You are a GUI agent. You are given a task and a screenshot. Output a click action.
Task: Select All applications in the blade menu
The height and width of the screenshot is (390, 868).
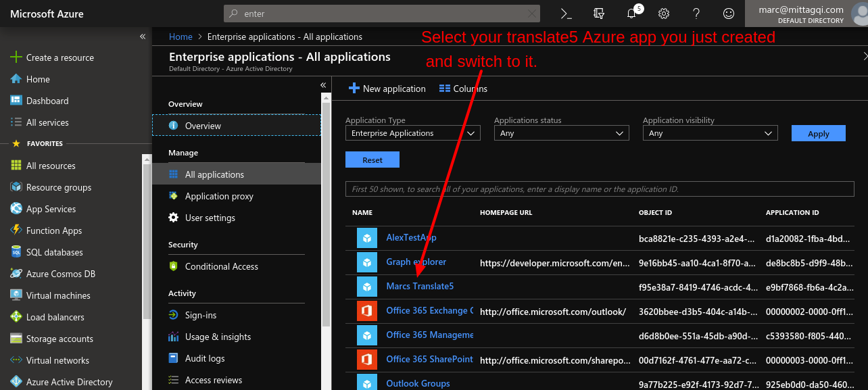(x=237, y=174)
